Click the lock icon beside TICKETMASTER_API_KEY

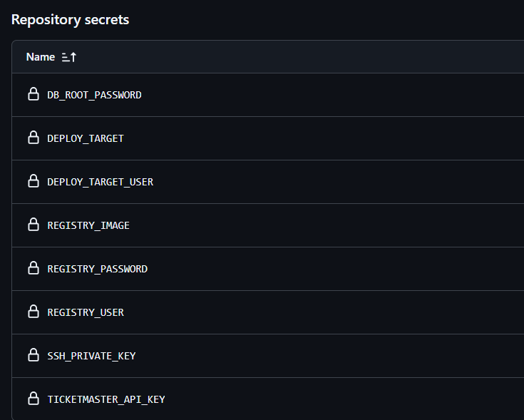pos(34,399)
